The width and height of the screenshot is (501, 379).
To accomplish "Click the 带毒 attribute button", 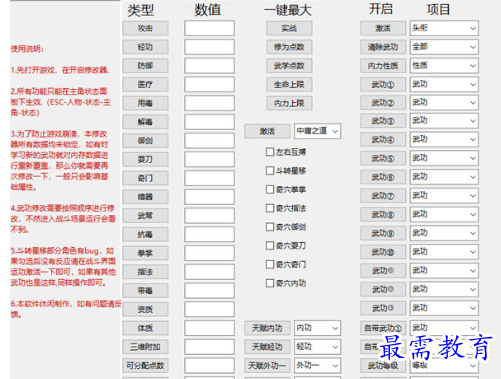I will tap(145, 291).
